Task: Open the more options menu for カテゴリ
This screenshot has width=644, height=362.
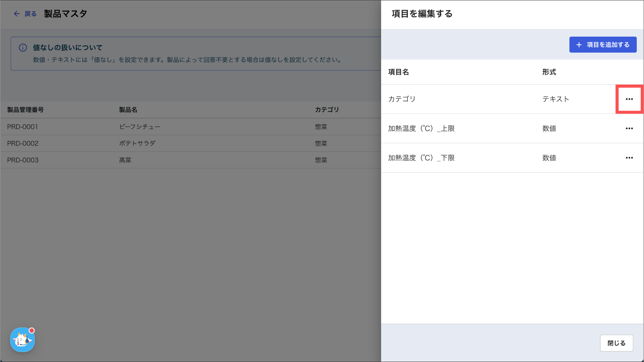Action: coord(629,99)
